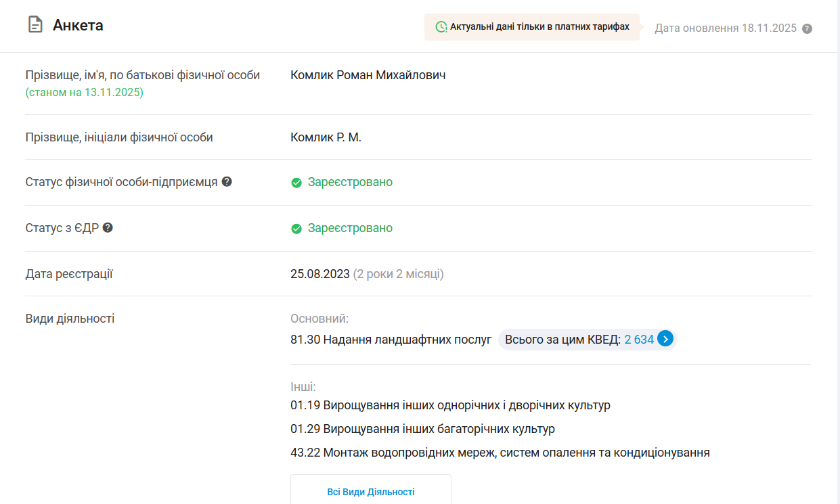
Task: Select the name Комлик Роман Михайлович
Action: pos(368,75)
